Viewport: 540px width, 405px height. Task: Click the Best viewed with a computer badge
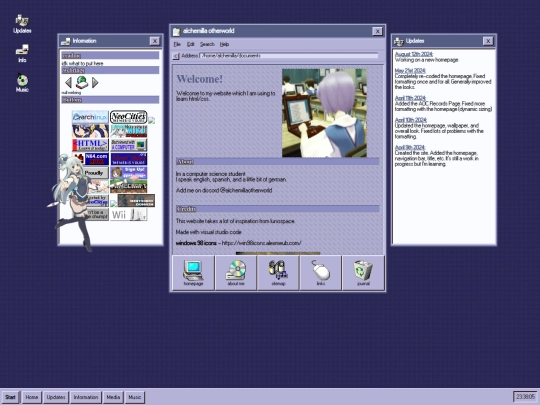click(128, 145)
